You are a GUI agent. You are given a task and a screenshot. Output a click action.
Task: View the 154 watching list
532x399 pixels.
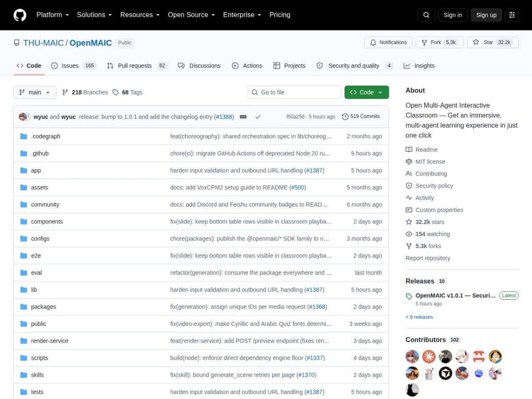428,234
